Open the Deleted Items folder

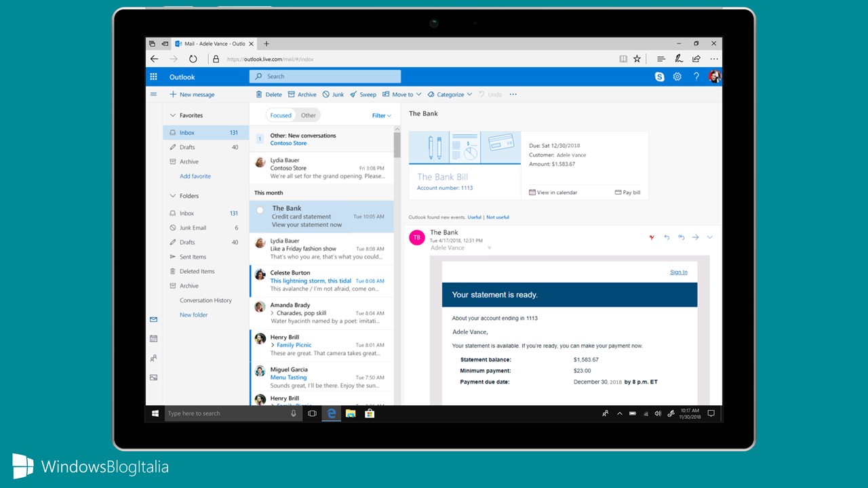click(x=205, y=271)
